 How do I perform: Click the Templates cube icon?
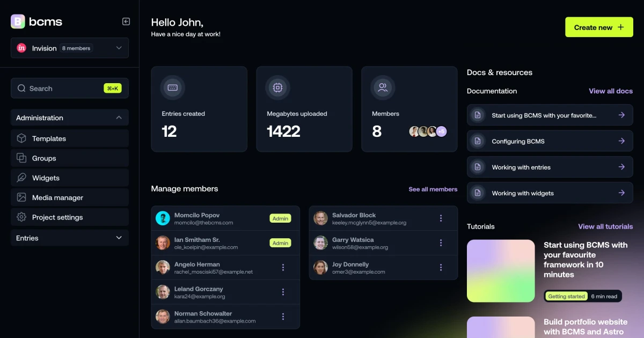(21, 138)
